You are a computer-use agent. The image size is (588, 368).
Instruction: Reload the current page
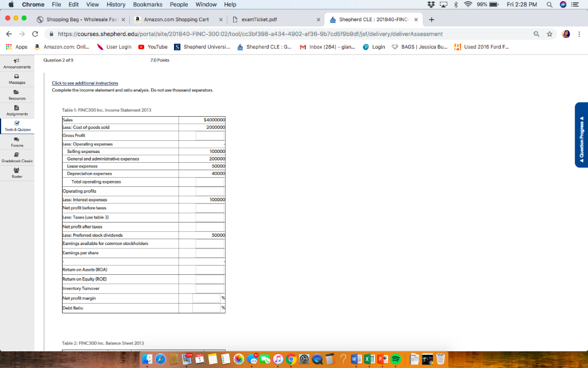(35, 34)
